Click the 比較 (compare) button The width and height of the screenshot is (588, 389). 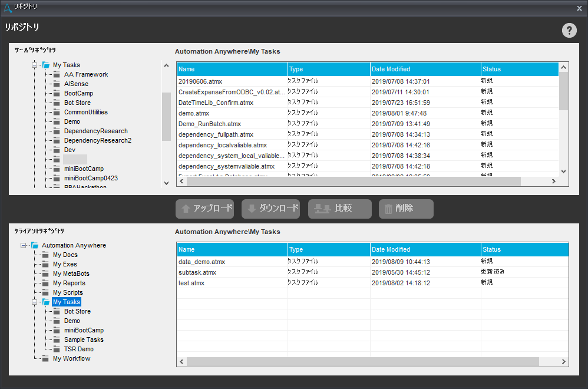[x=340, y=209]
